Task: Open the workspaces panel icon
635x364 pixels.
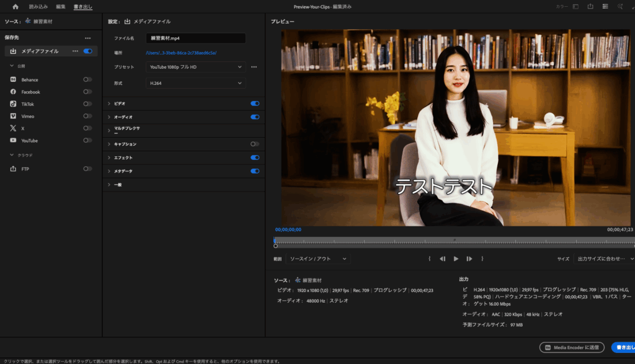Action: (x=575, y=7)
